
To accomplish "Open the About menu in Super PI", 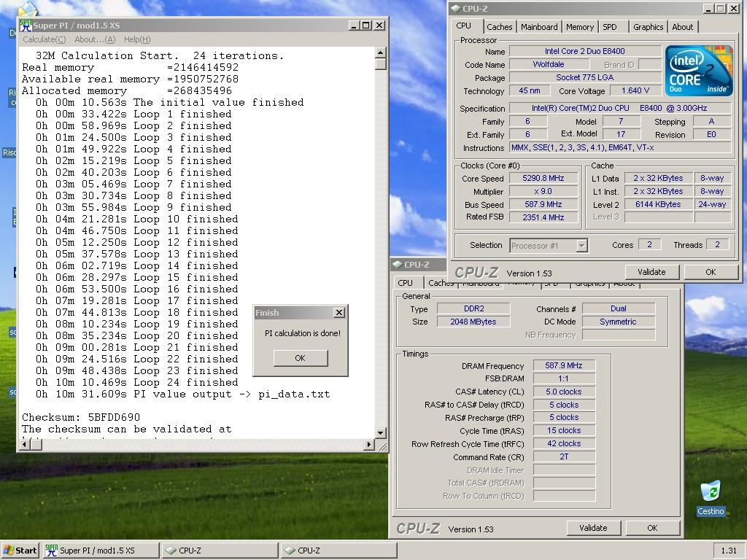I will click(95, 39).
